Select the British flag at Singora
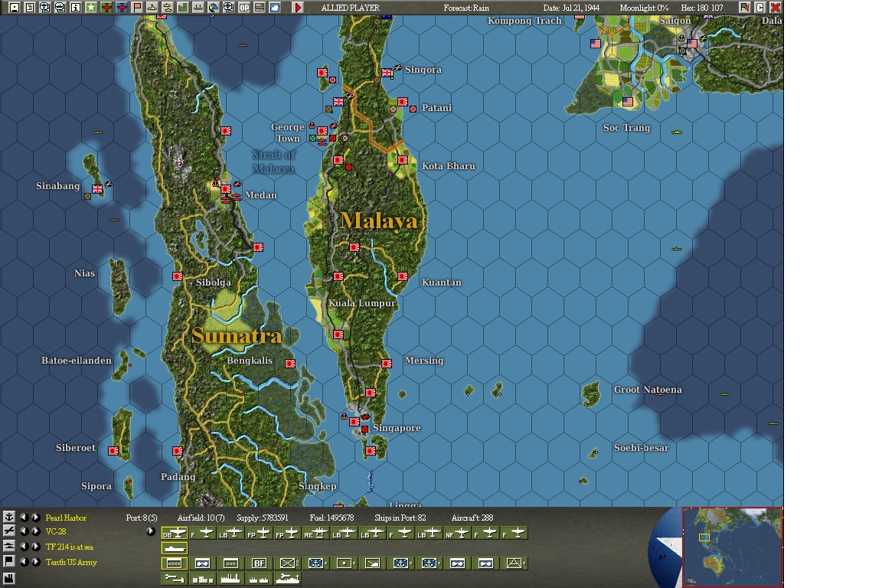The width and height of the screenshot is (882, 588). pos(387,73)
